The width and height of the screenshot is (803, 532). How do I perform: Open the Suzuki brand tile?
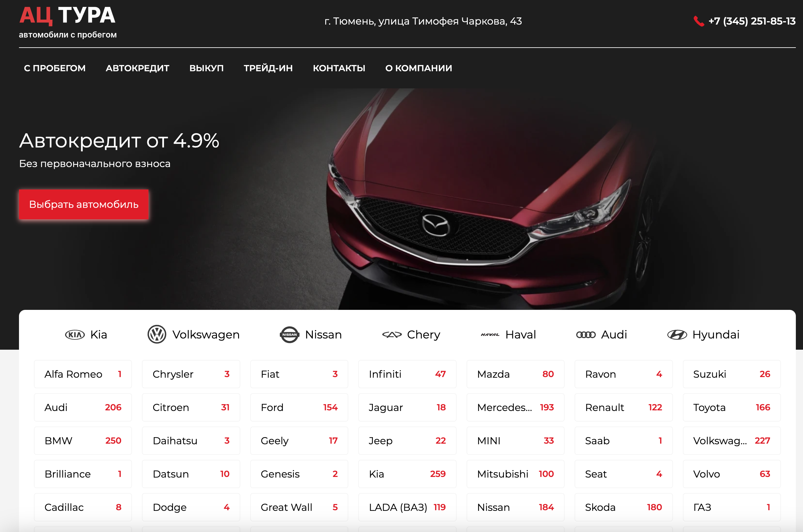pos(732,374)
